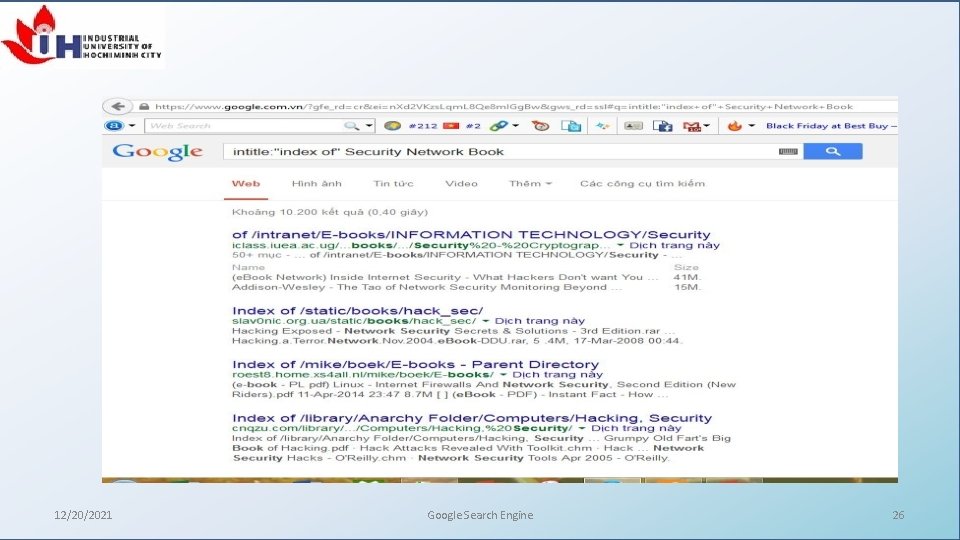Expand the Thêm dropdown menu
The image size is (960, 540).
[x=530, y=184]
